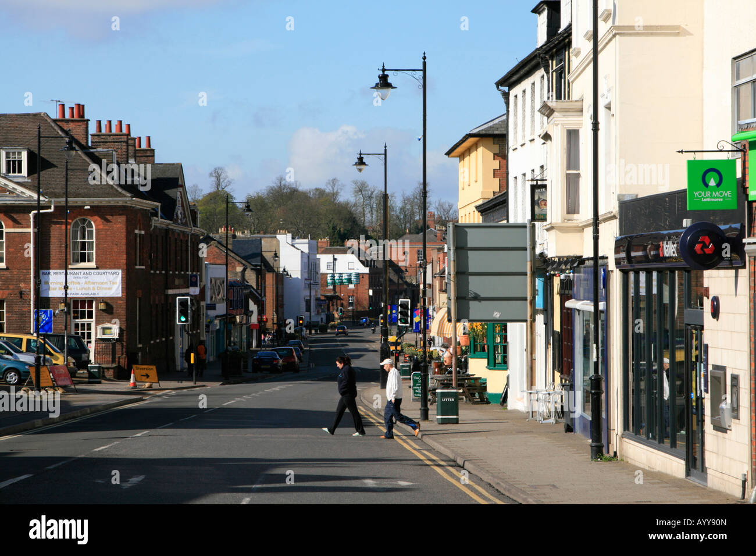
Task: Click the green traffic light on the left
Action: coord(183,310)
